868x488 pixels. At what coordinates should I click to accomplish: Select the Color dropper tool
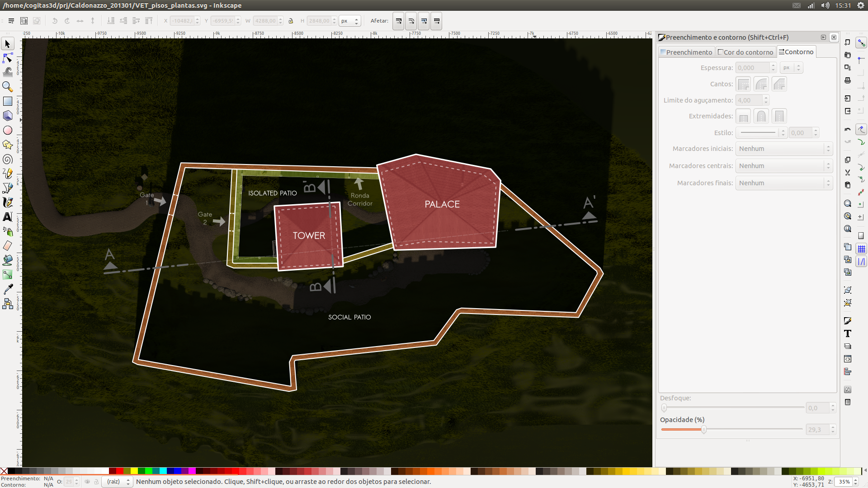(8, 289)
